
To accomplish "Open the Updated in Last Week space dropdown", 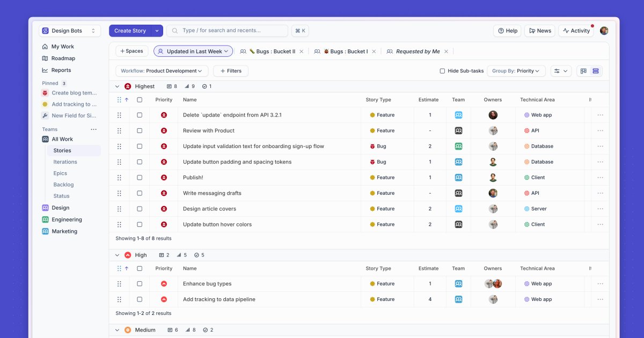I will pos(193,52).
